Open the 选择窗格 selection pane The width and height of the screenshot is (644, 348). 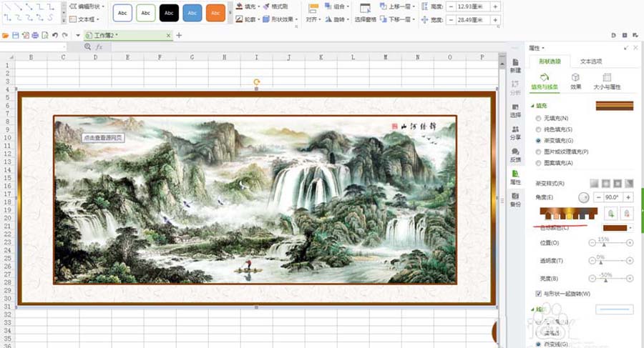pos(365,13)
